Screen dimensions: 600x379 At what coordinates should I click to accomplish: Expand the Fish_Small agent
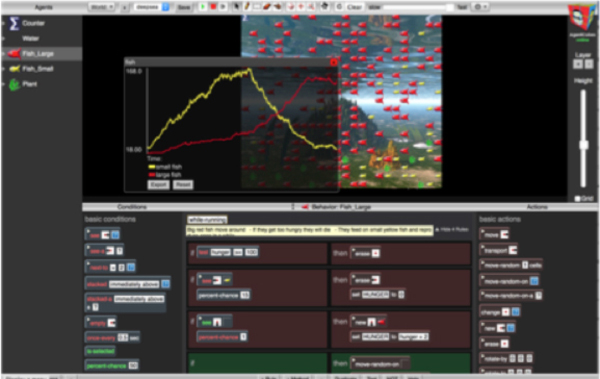pyautogui.click(x=3, y=69)
